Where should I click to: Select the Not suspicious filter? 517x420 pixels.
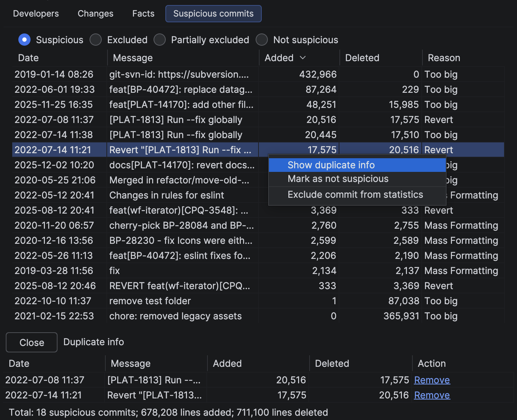coord(262,40)
